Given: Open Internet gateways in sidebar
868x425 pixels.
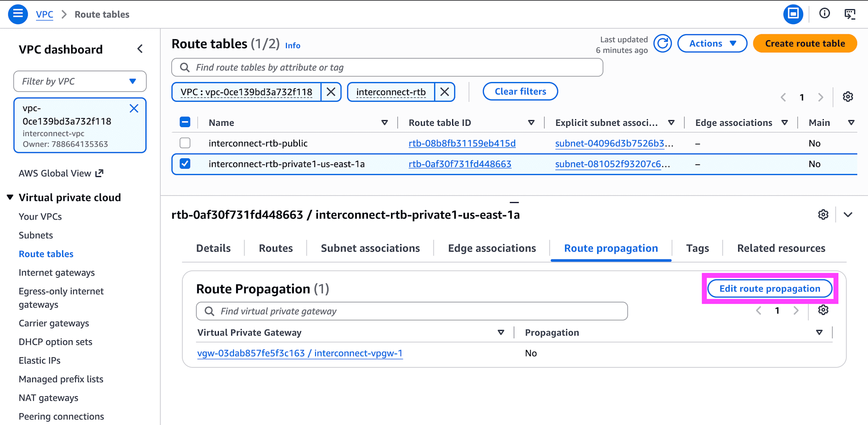Looking at the screenshot, I should (57, 272).
